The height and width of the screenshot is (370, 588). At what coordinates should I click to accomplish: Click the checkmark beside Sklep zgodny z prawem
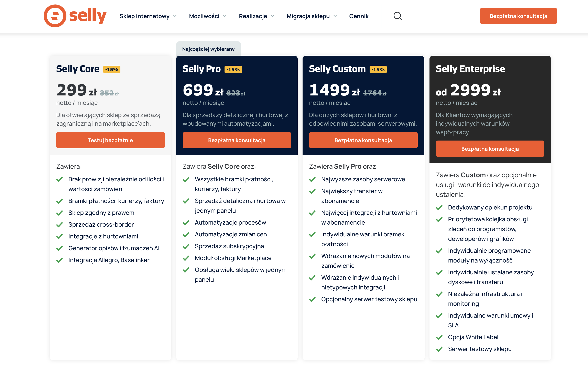click(x=59, y=213)
